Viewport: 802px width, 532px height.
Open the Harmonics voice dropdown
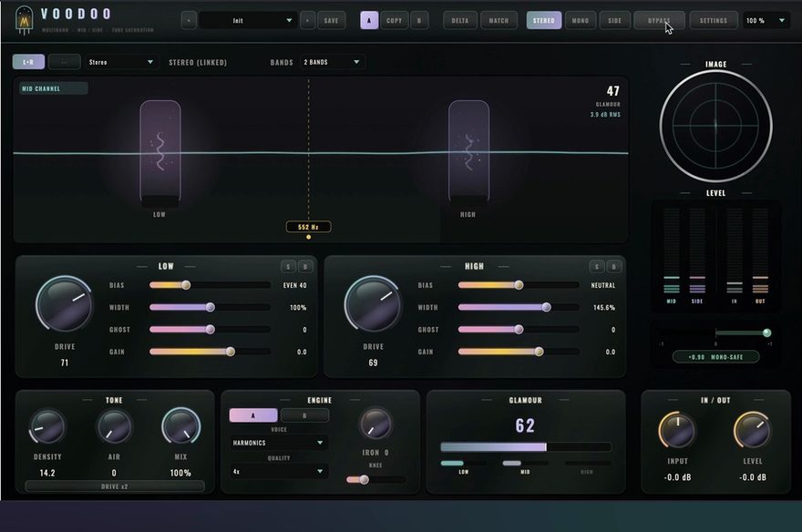tap(278, 443)
